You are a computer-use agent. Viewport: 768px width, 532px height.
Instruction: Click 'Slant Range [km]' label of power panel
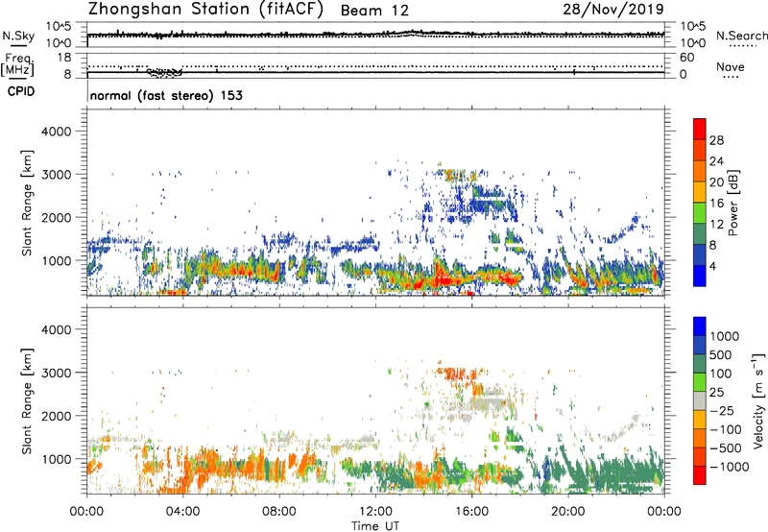click(27, 203)
